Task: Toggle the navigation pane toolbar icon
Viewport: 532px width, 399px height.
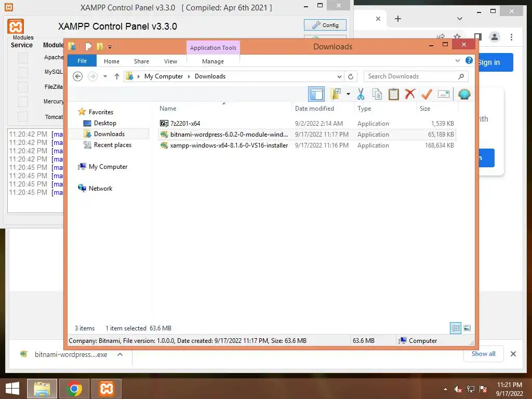Action: 316,94
